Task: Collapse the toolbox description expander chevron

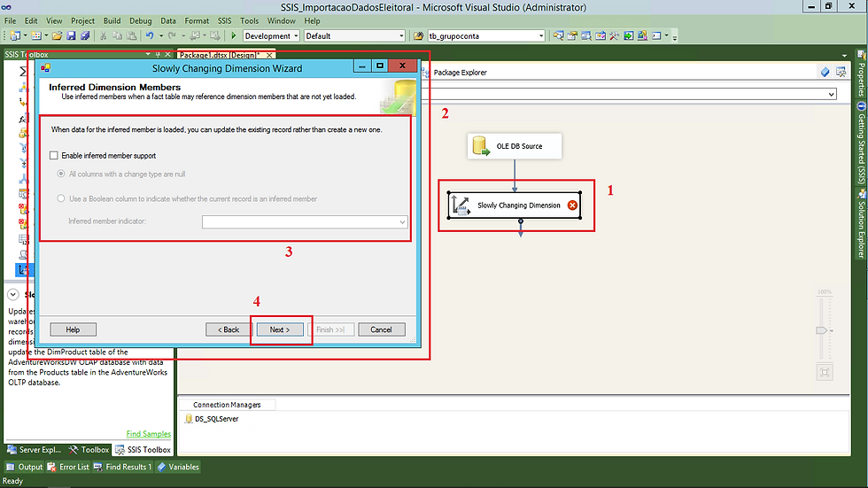Action: tap(12, 294)
